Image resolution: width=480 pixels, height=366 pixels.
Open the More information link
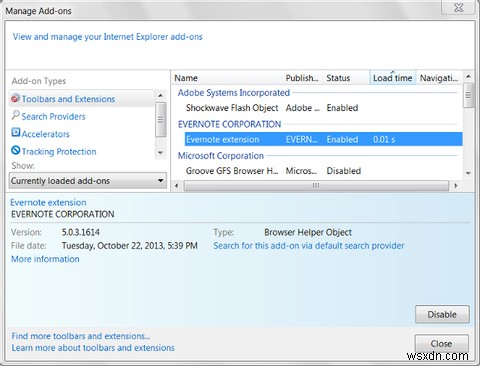pyautogui.click(x=45, y=259)
